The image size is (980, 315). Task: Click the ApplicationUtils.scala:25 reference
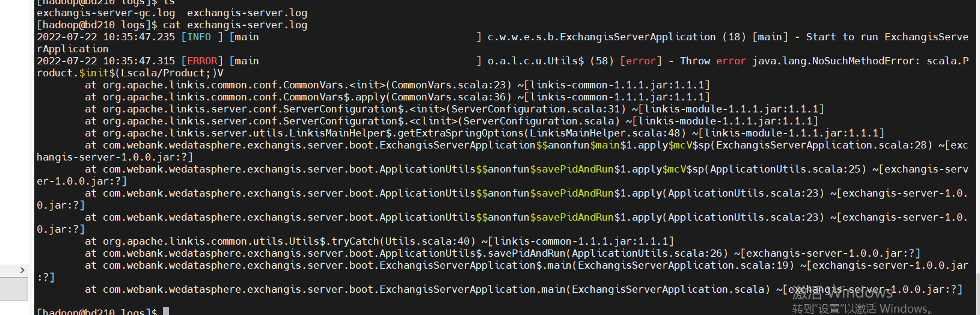[788, 169]
